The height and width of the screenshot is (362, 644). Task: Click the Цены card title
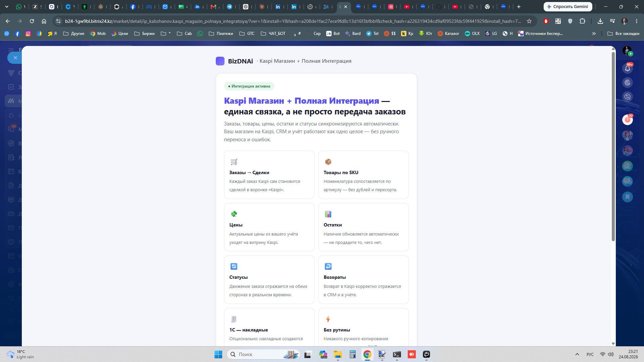pos(236,225)
